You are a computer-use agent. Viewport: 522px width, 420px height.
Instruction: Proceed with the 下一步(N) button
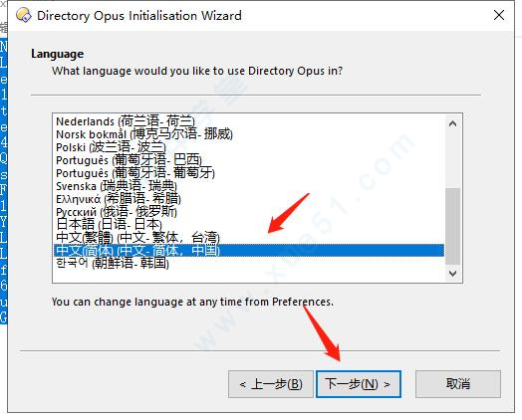[x=359, y=384]
